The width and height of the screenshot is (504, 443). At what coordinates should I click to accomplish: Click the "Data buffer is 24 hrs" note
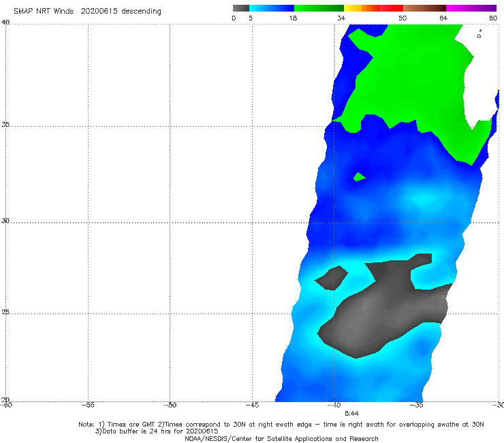157,431
